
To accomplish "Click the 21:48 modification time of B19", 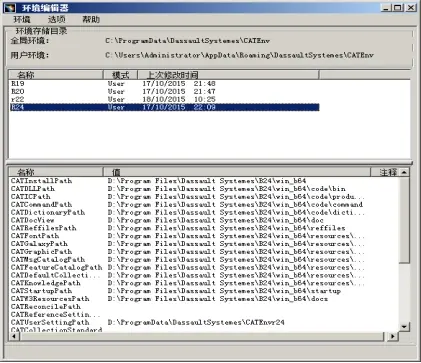I will (205, 83).
